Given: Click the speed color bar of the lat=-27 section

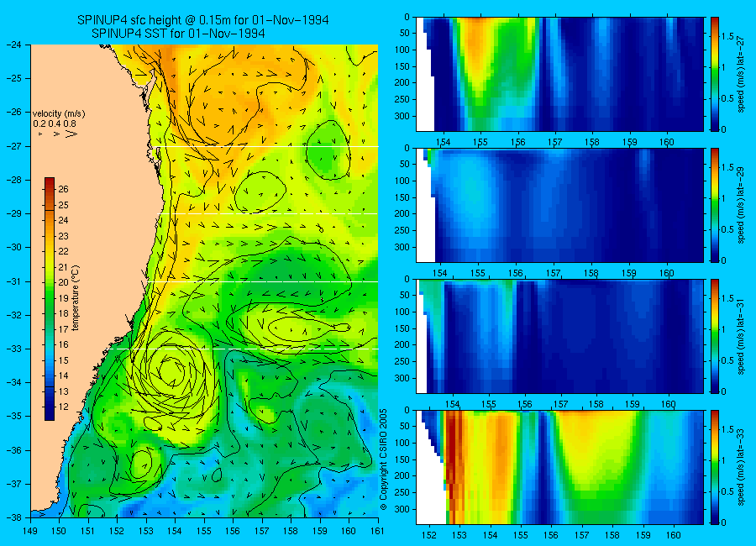Looking at the screenshot, I should click(x=714, y=74).
